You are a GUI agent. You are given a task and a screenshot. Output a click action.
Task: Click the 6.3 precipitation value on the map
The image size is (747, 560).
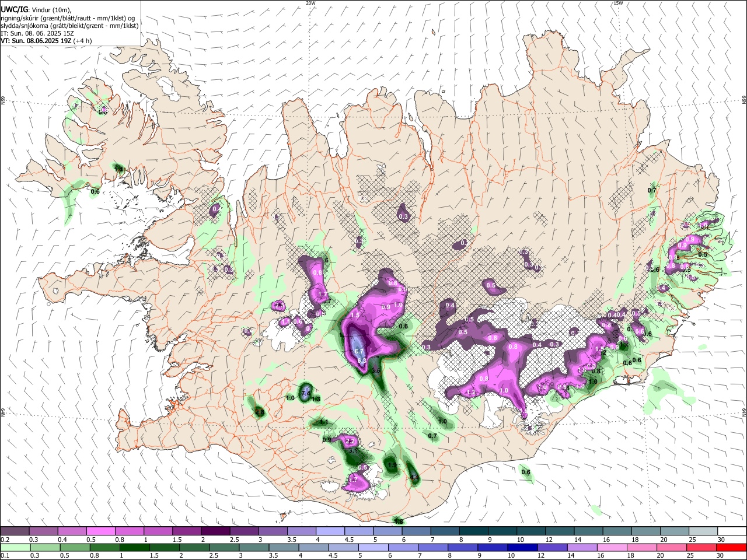point(362,361)
